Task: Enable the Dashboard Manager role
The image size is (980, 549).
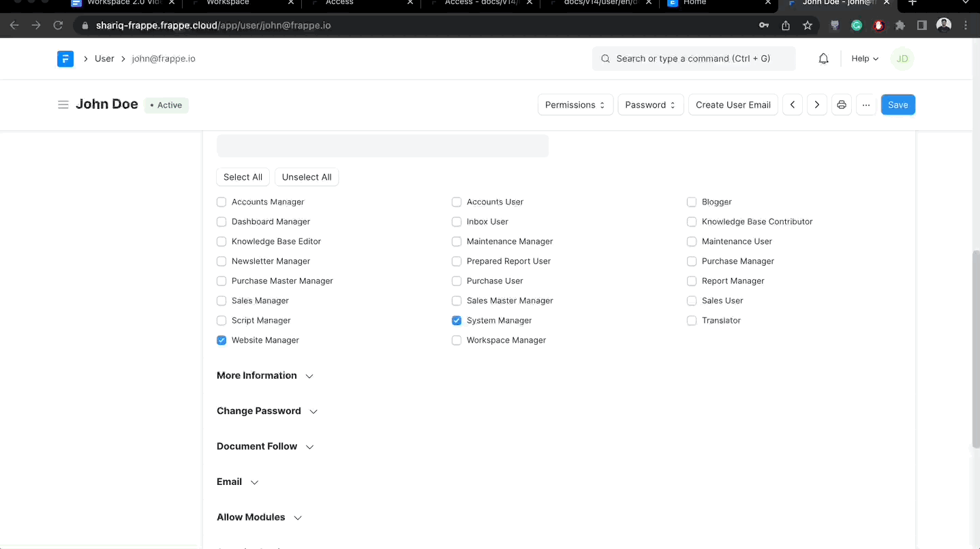Action: [221, 221]
